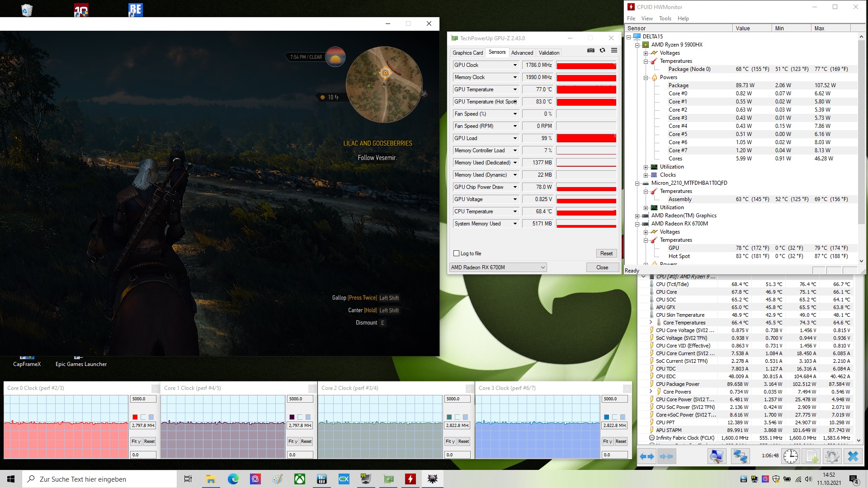Expand Core Temperatures row in HWiNFO
This screenshot has height=488, width=868.
pos(651,323)
